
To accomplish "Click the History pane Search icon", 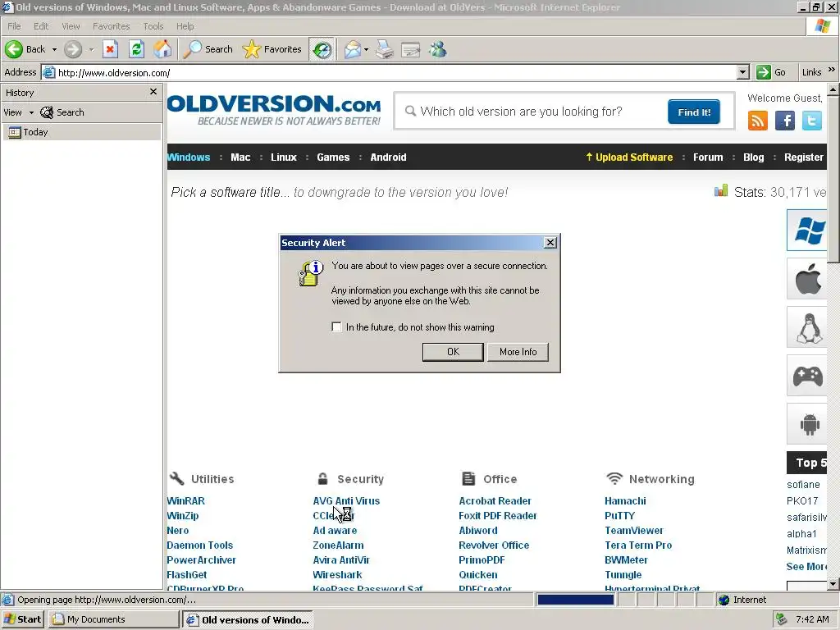I will (47, 112).
